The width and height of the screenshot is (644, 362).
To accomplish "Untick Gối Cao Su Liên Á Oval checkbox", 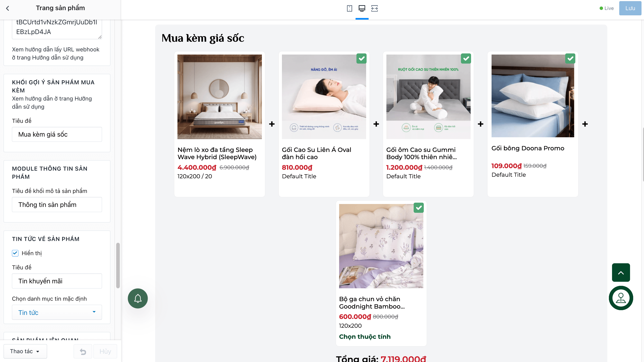I will click(x=361, y=59).
